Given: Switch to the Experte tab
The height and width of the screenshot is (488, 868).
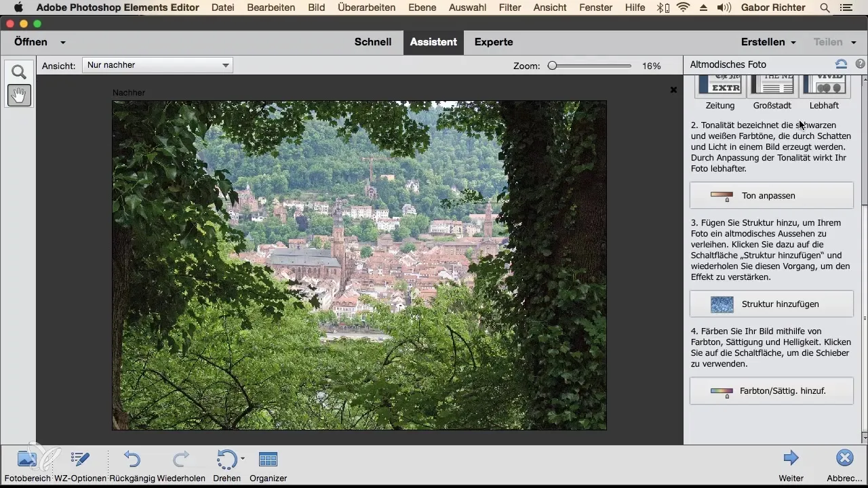Looking at the screenshot, I should point(494,42).
